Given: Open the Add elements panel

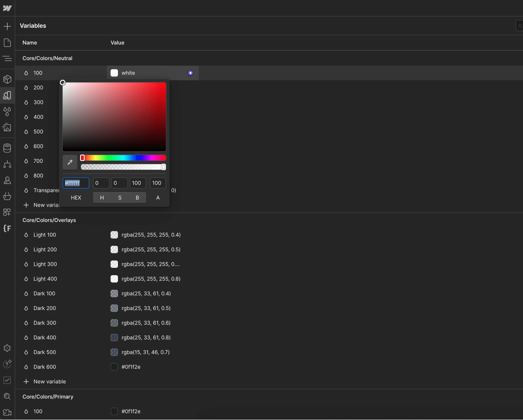Looking at the screenshot, I should pyautogui.click(x=7, y=26).
